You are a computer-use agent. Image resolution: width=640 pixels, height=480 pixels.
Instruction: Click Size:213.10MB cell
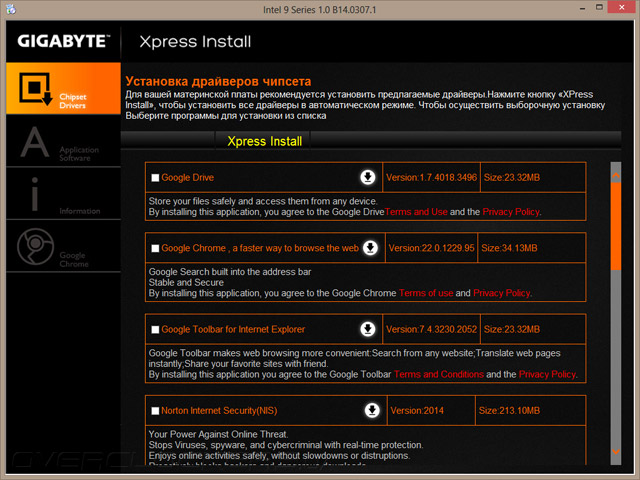pyautogui.click(x=531, y=411)
